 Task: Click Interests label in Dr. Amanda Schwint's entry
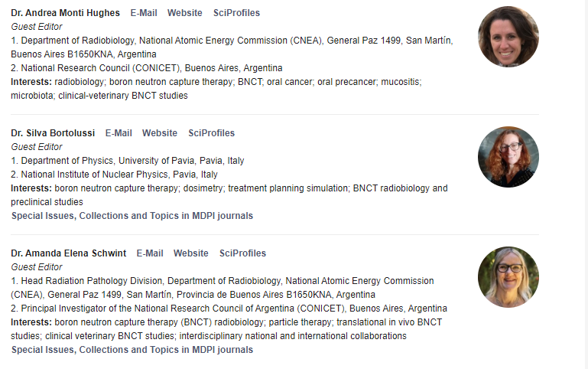[31, 322]
